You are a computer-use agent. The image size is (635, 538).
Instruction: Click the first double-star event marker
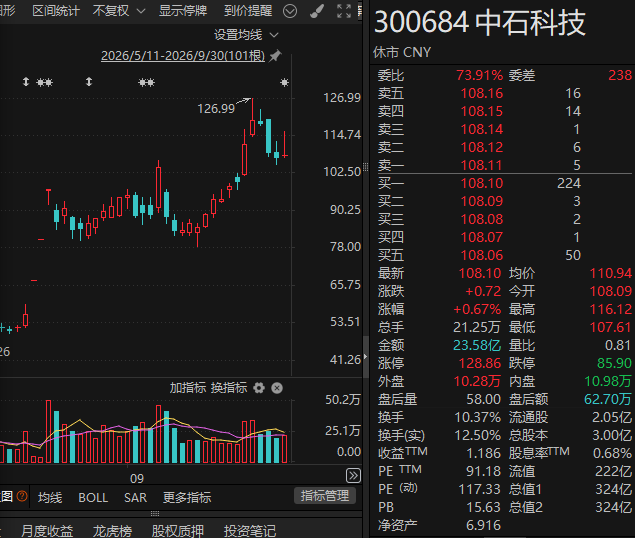pyautogui.click(x=44, y=83)
